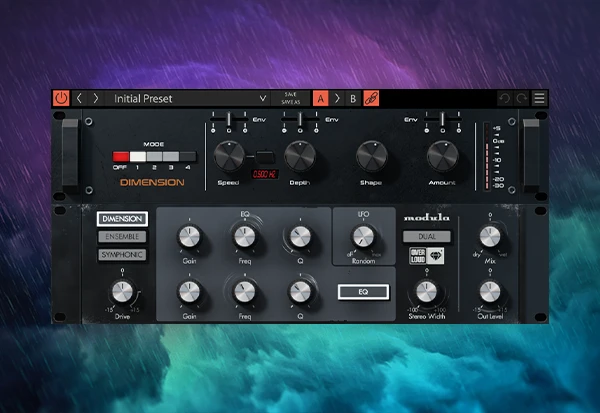
Task: Select the DIMENSION effect type
Action: point(122,219)
